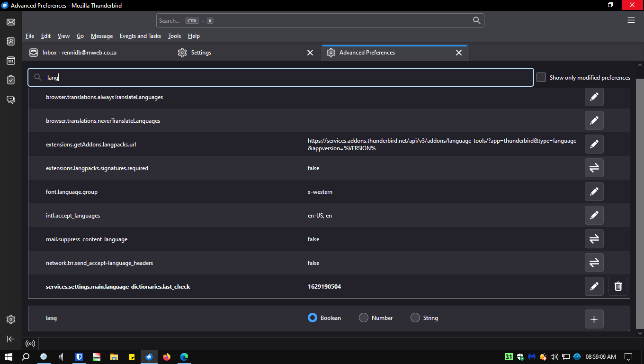644x364 pixels.
Task: Edit services.settings last_check preference
Action: click(x=594, y=286)
